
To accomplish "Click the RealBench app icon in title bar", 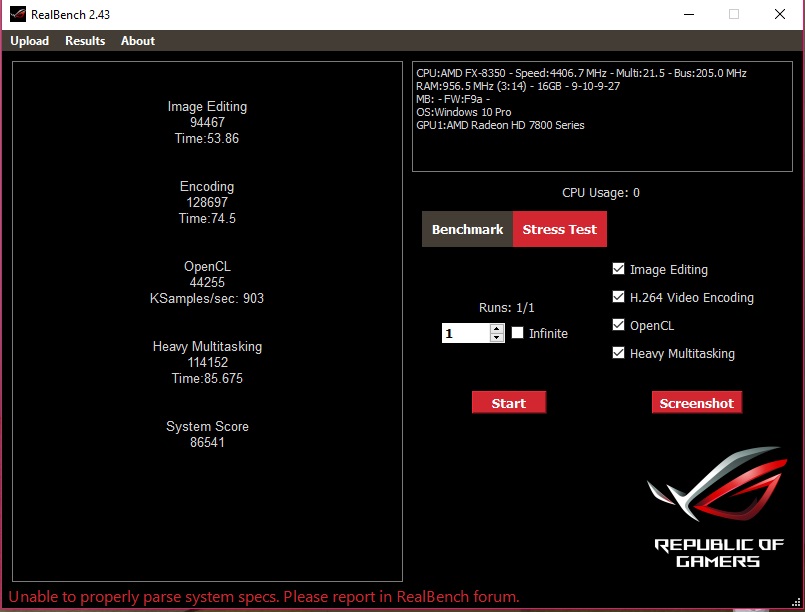I will 18,14.
